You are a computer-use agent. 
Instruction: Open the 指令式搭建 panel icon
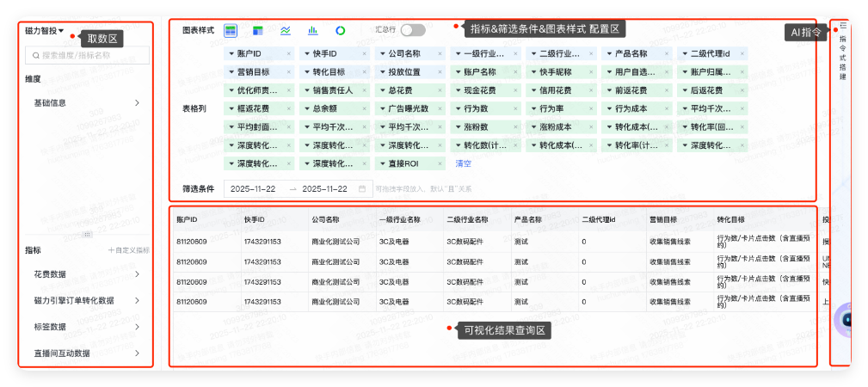(x=843, y=26)
